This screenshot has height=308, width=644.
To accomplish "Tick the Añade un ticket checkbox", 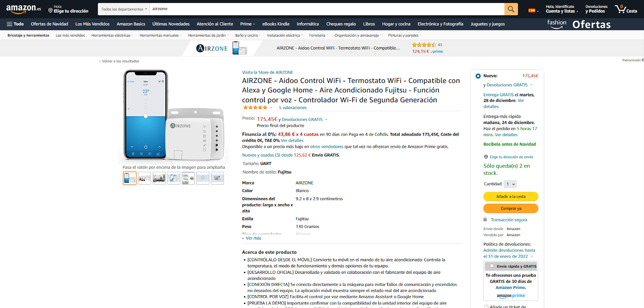I will click(486, 306).
